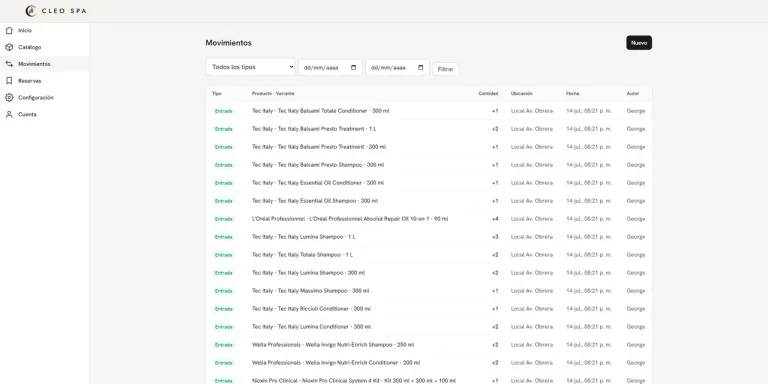Click George author for Balsami Presto Shampoo row
Screen dimensions: 768x384
636,165
